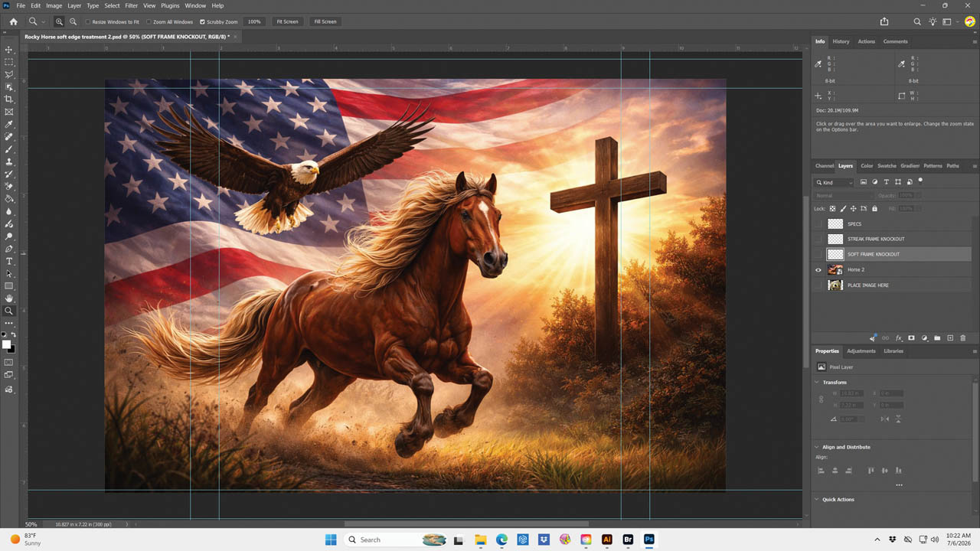Switch to the Swatches panel tab
This screenshot has height=551, width=980.
(x=887, y=165)
